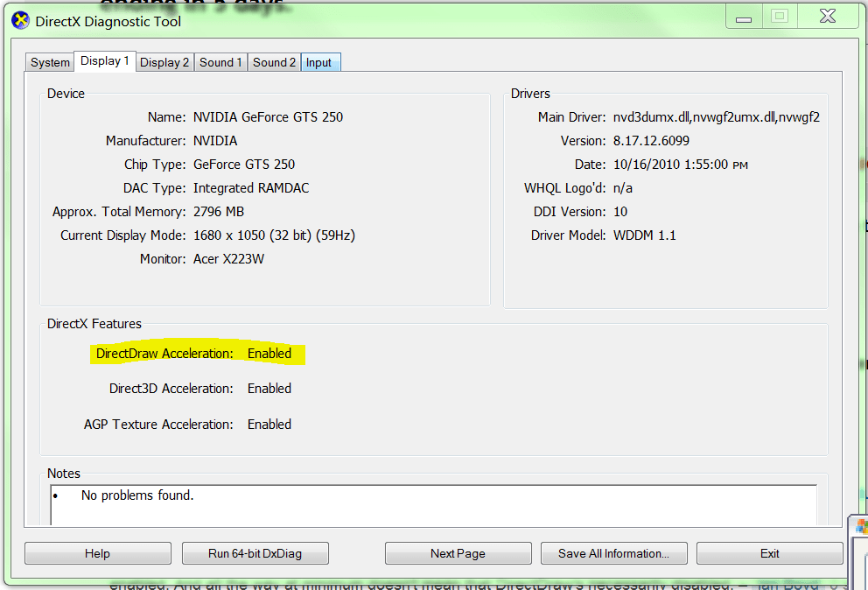Screen dimensions: 868x590
Task: Open the Display 2 tab
Action: pos(164,63)
